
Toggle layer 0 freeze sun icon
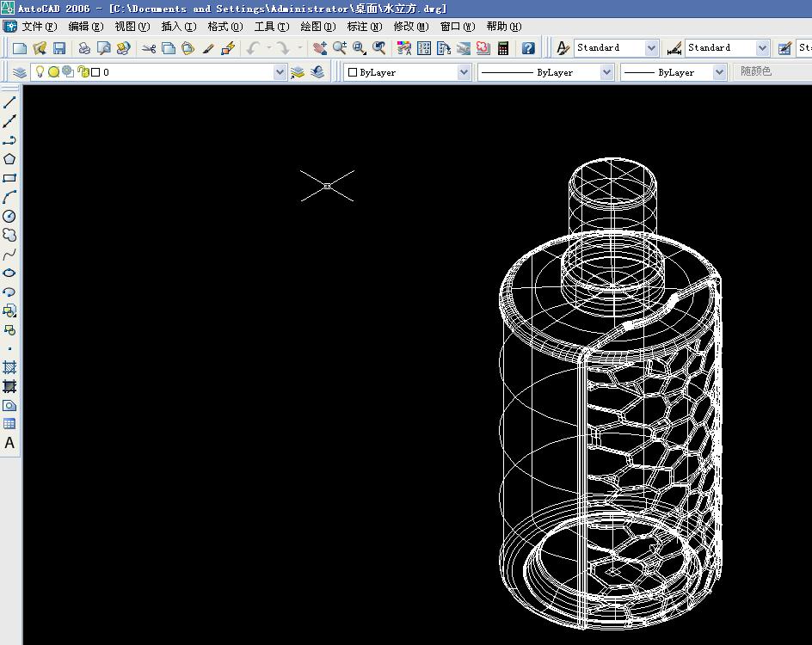[x=53, y=72]
